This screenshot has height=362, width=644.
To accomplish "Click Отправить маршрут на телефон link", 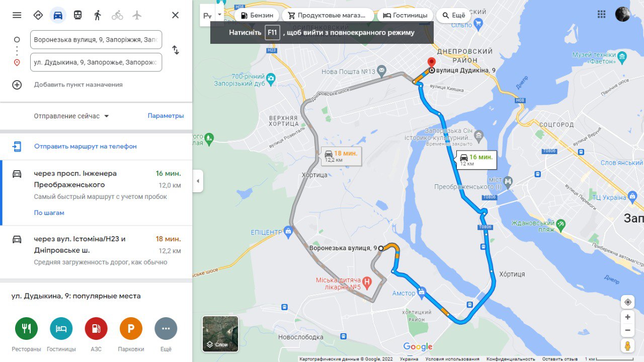I will [x=86, y=147].
